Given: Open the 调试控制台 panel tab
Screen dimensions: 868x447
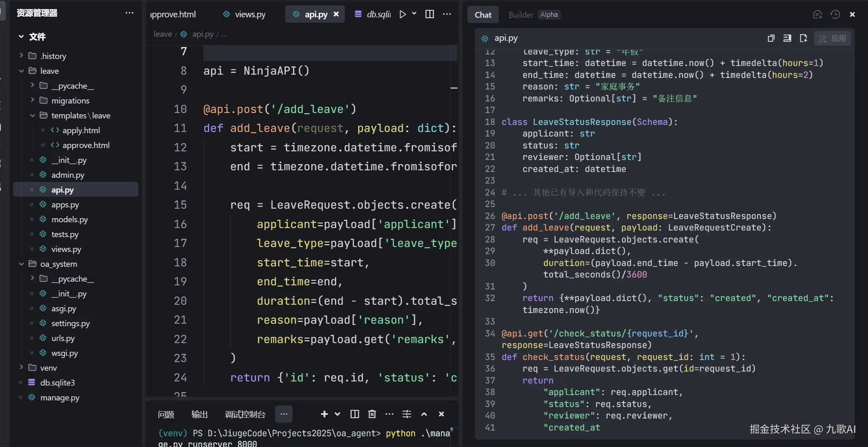Looking at the screenshot, I should [245, 414].
